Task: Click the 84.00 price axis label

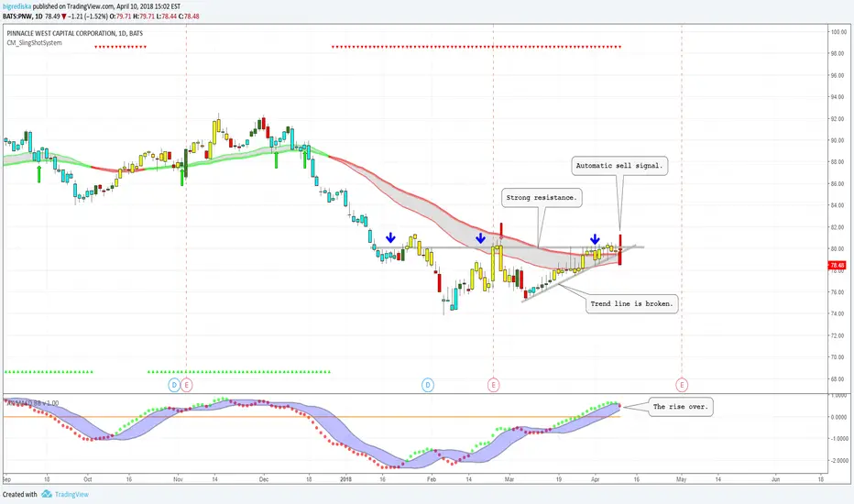Action: (x=838, y=205)
